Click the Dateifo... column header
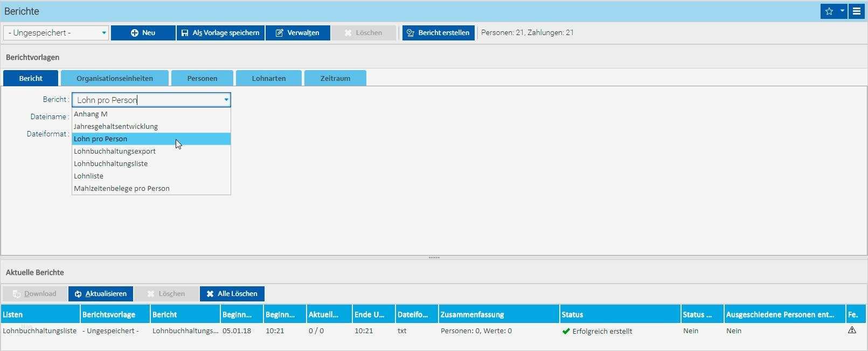Viewport: 868px width, 351px height. tap(416, 314)
